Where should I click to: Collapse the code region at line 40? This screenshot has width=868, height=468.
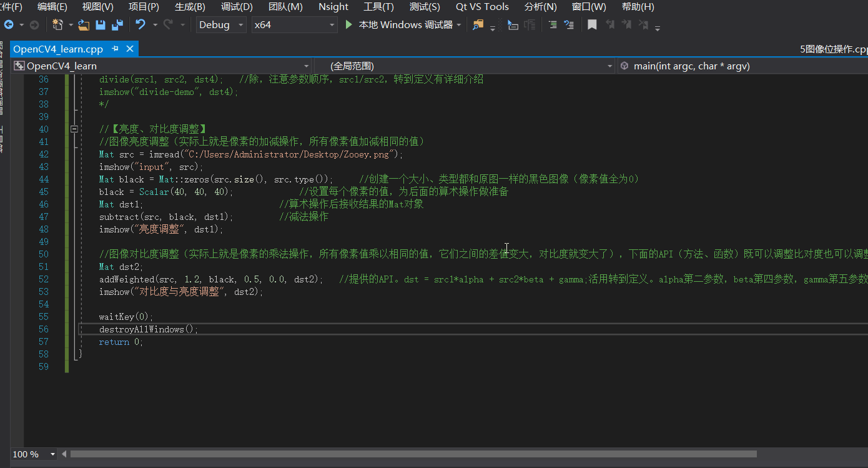[74, 129]
